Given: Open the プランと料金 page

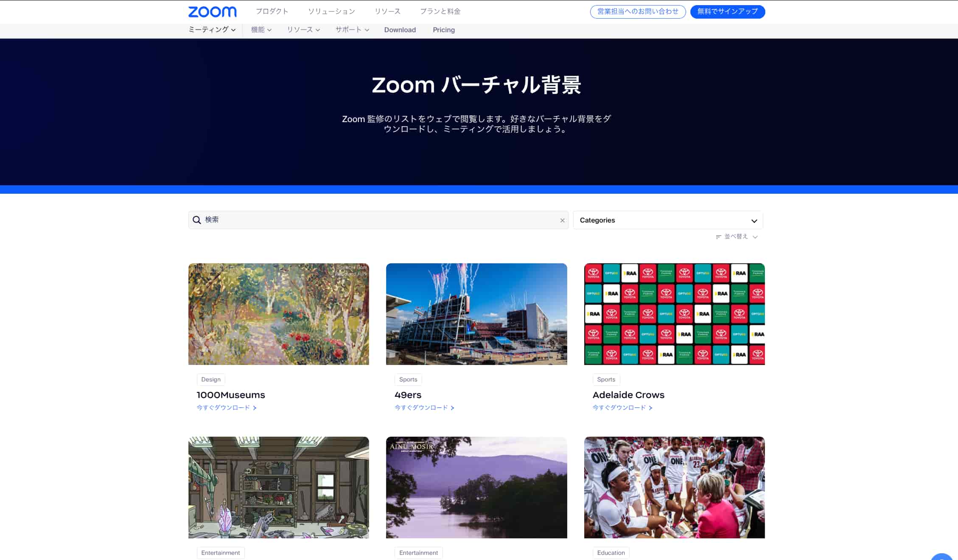Looking at the screenshot, I should pos(440,11).
